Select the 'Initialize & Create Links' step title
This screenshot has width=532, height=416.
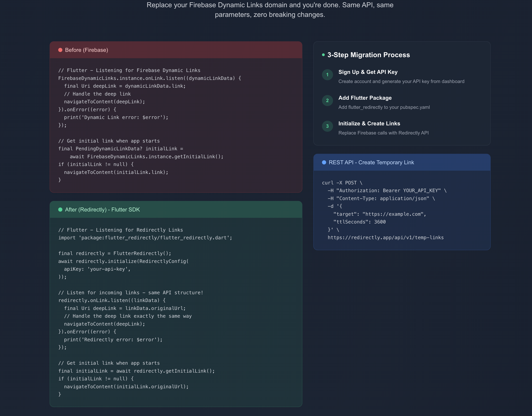point(369,123)
